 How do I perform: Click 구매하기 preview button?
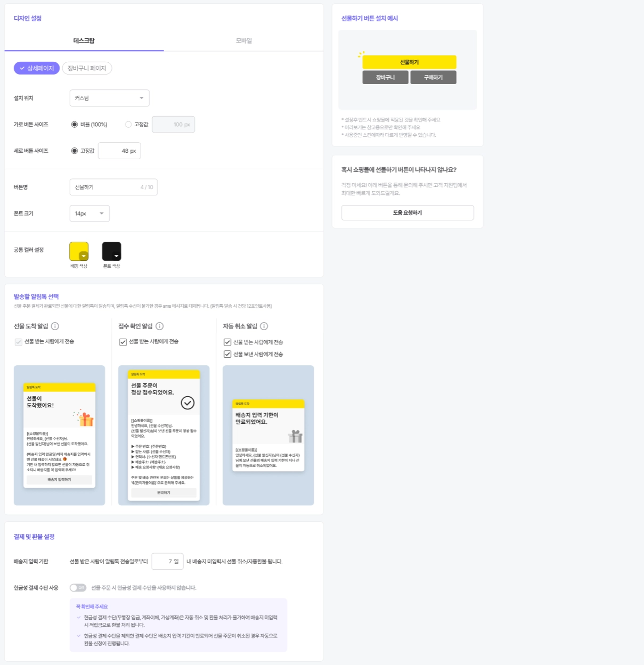(x=433, y=77)
